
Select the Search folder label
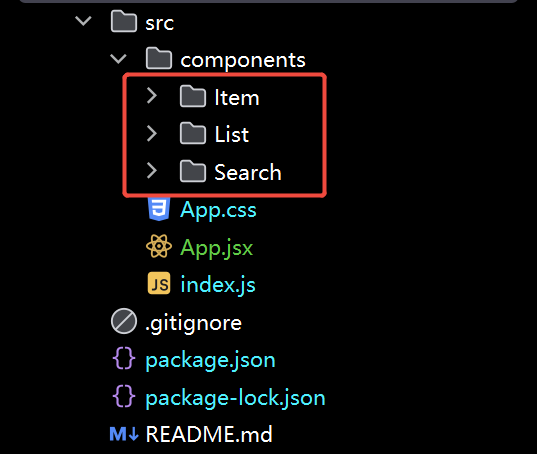[248, 172]
